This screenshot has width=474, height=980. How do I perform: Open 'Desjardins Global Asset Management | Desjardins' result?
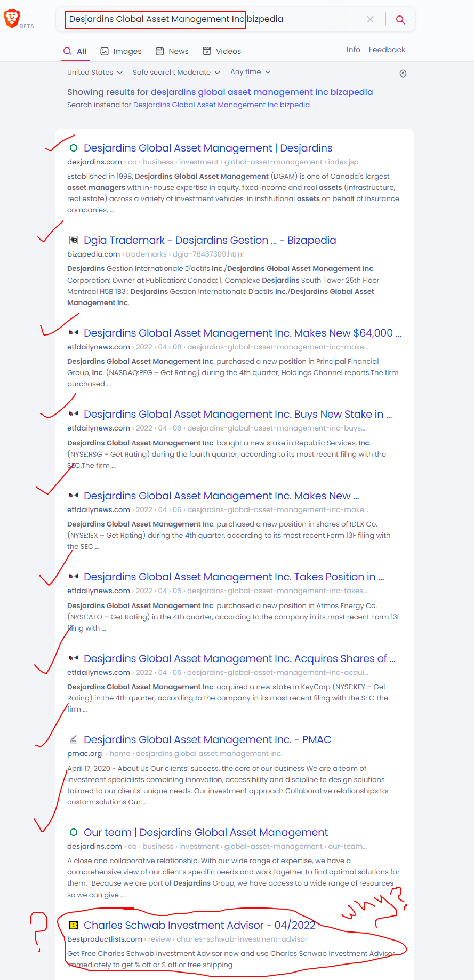[208, 148]
